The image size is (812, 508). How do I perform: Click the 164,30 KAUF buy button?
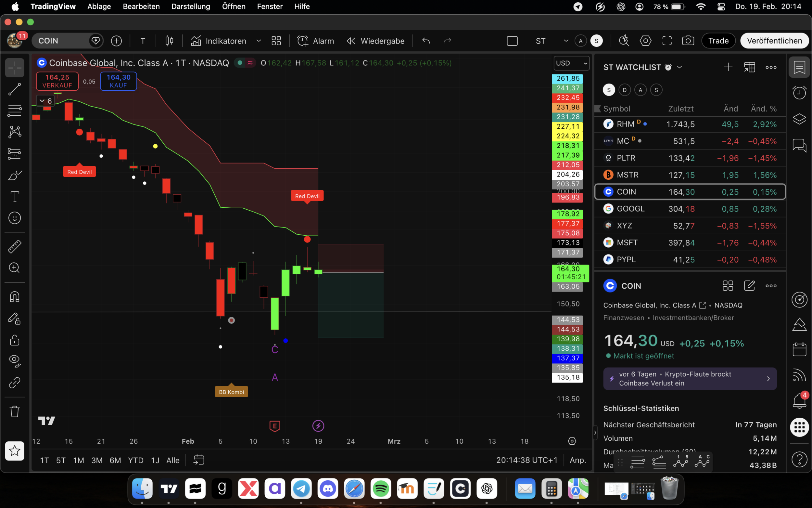118,81
